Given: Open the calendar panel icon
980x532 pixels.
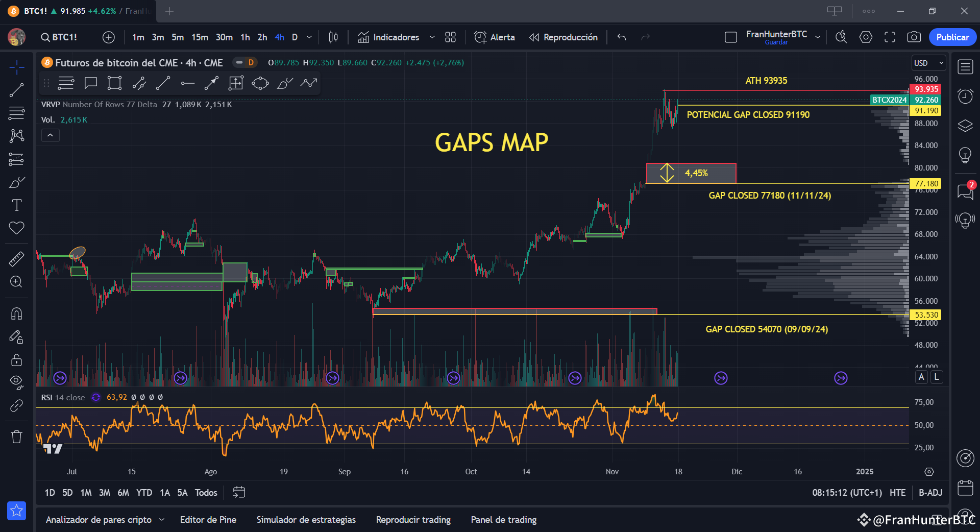Looking at the screenshot, I should [965, 488].
